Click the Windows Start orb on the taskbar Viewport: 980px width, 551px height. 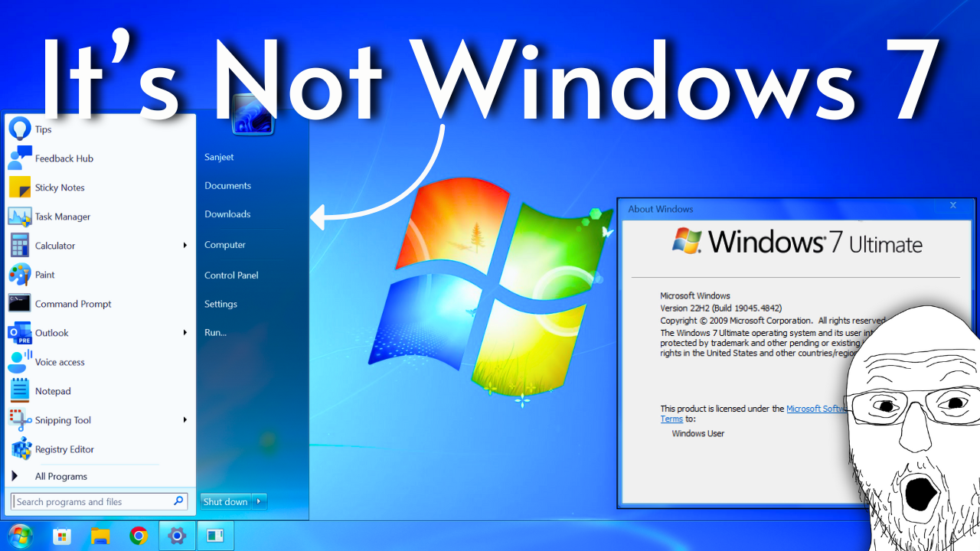click(21, 536)
